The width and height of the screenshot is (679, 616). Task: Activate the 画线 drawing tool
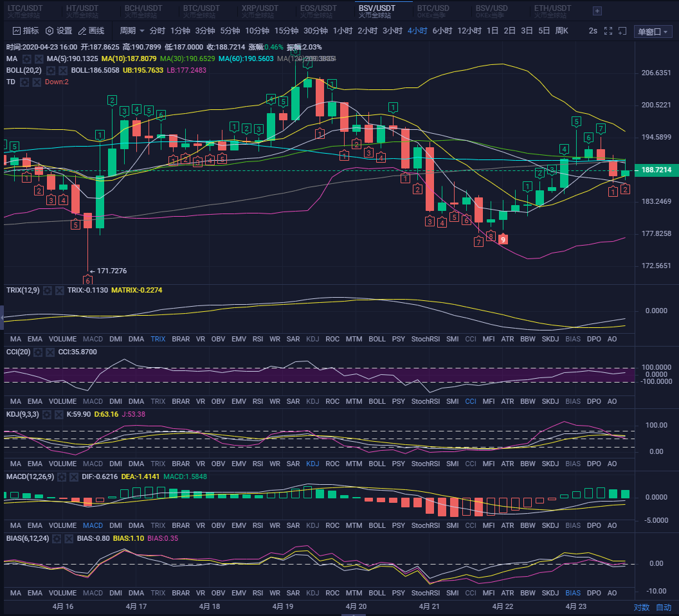[x=91, y=31]
